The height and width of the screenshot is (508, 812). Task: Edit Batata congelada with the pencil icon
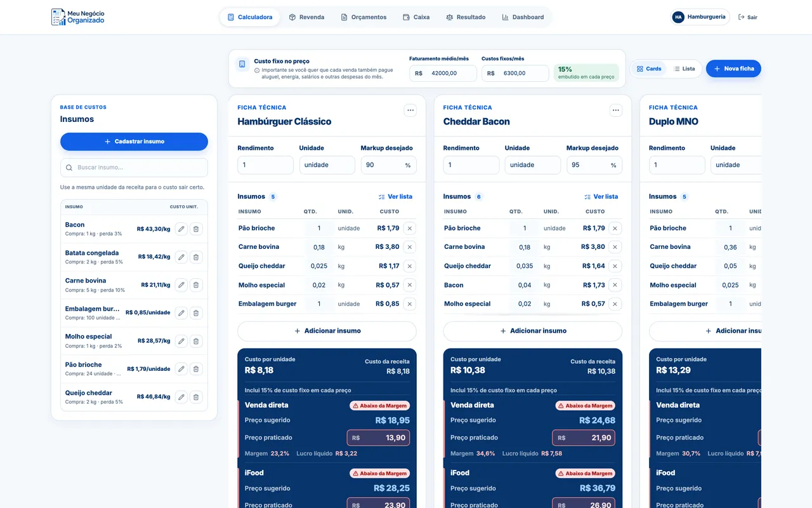pyautogui.click(x=181, y=257)
